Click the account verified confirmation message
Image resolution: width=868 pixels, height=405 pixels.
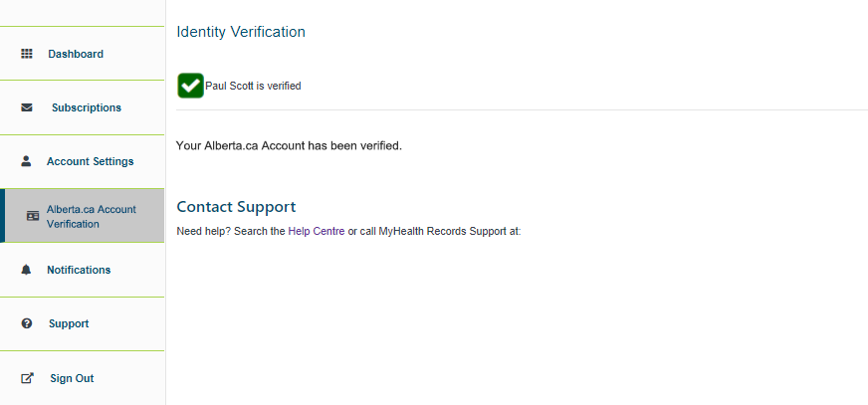coord(289,145)
